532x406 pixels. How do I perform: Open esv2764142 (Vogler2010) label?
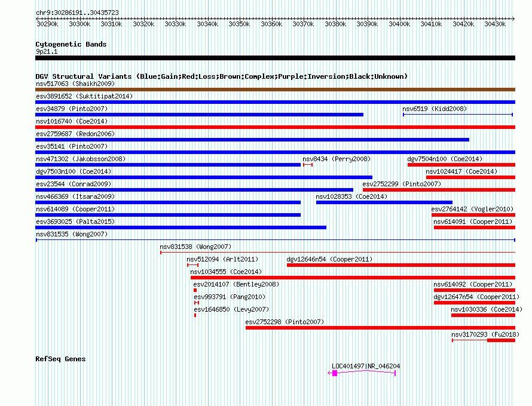(x=472, y=209)
